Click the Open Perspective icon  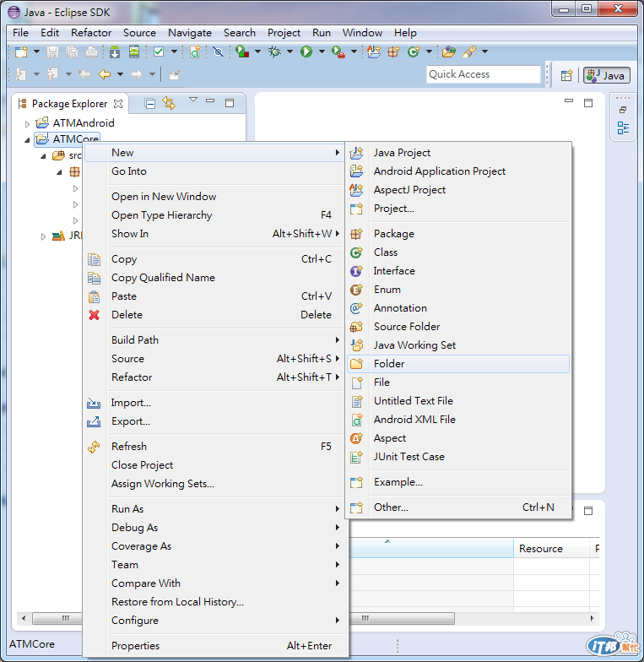click(566, 75)
